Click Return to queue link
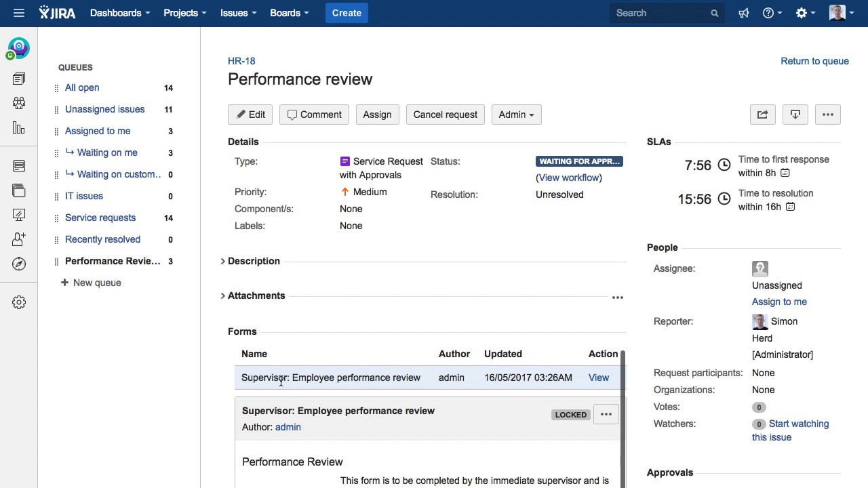868x488 pixels. click(x=814, y=61)
